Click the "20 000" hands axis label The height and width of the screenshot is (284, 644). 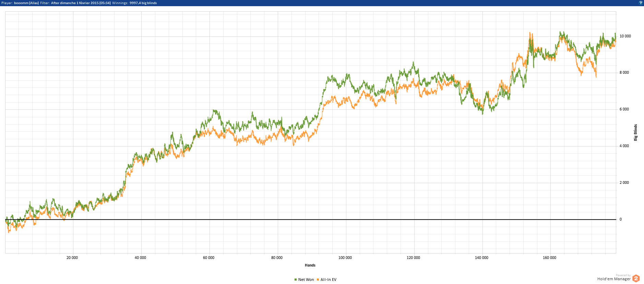click(72, 258)
